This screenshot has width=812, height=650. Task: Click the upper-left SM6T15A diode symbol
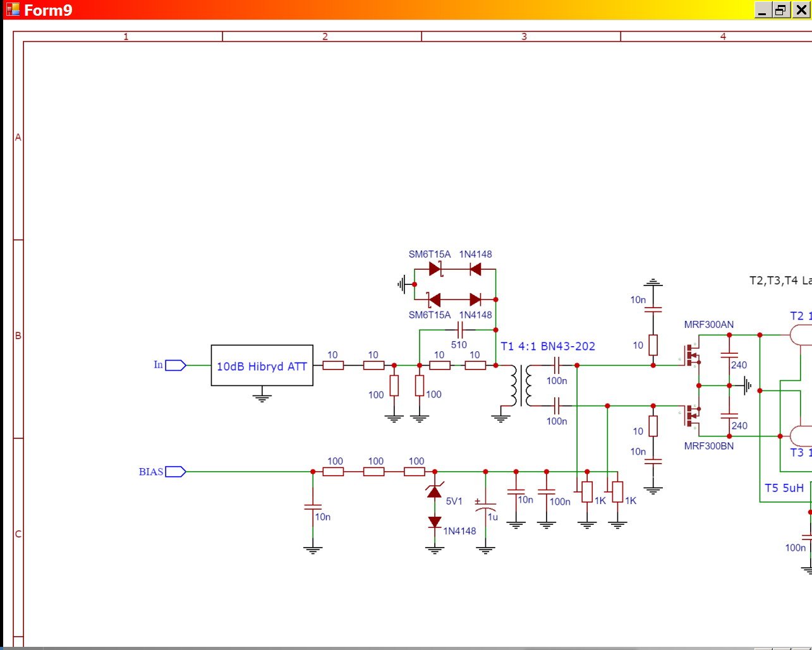coord(435,269)
